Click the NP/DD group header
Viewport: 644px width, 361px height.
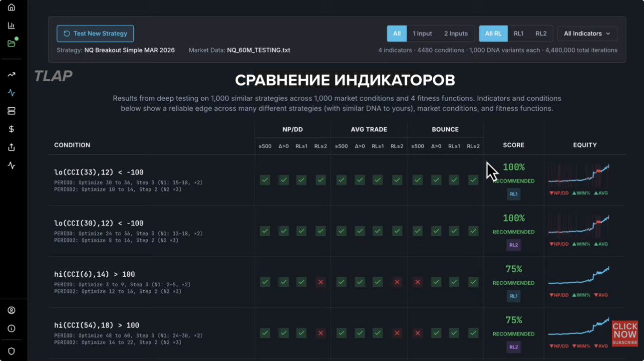[x=293, y=129]
